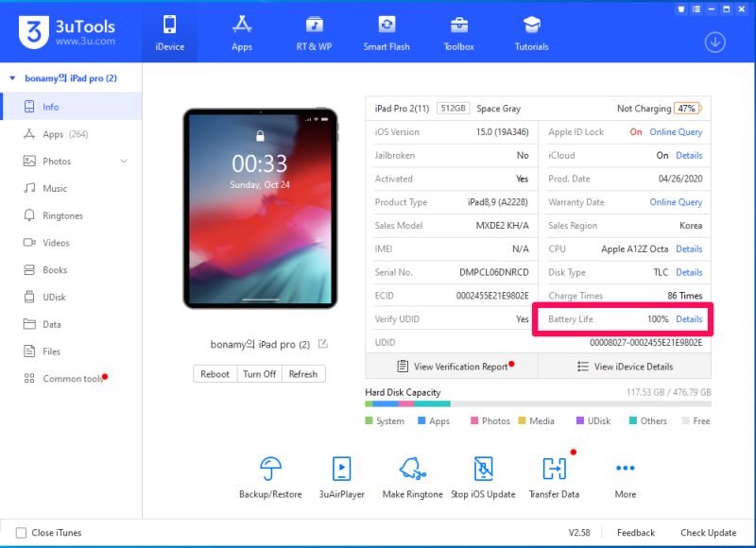Click the hard disk capacity usage bar

(538, 403)
